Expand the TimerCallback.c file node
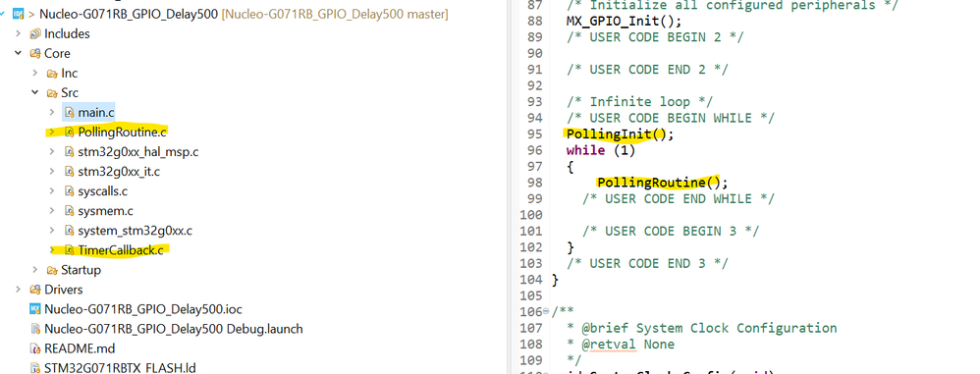 (x=52, y=250)
